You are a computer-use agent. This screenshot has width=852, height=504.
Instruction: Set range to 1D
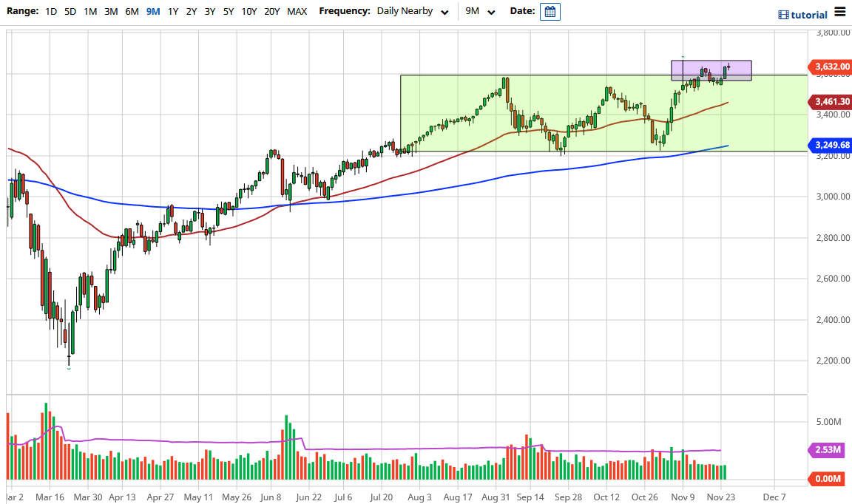(x=51, y=11)
